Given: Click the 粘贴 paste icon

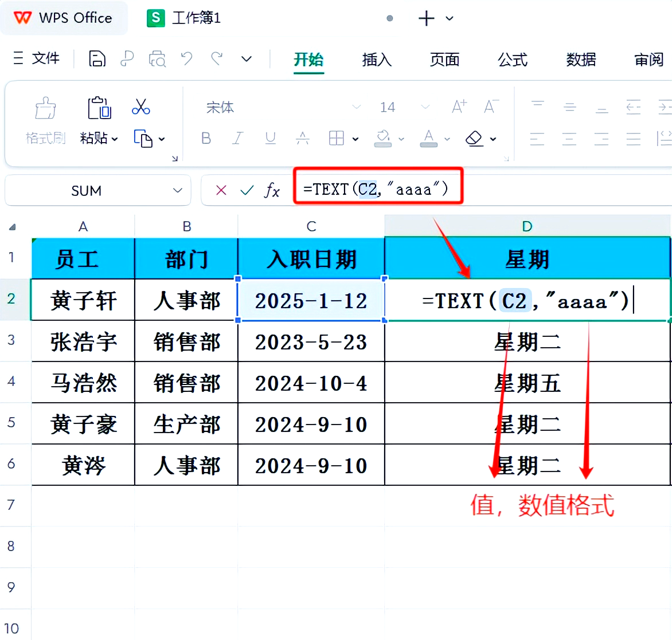Looking at the screenshot, I should 99,108.
